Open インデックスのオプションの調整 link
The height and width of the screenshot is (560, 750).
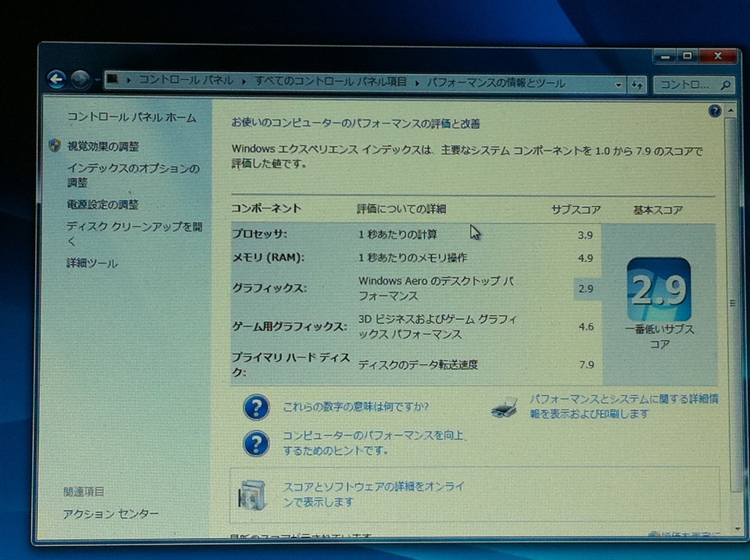click(133, 176)
